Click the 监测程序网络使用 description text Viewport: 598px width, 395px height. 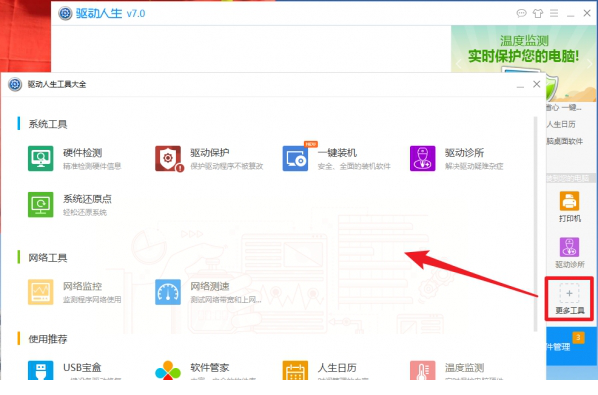tap(92, 300)
